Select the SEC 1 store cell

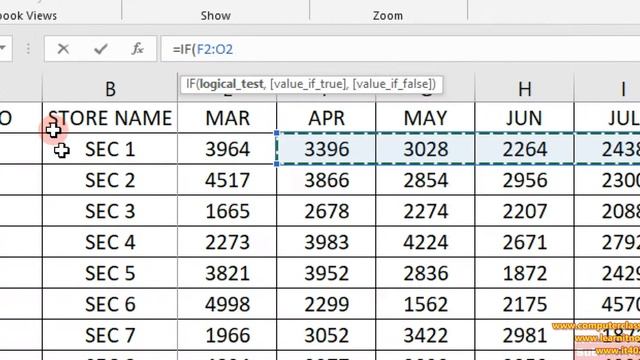pyautogui.click(x=110, y=149)
